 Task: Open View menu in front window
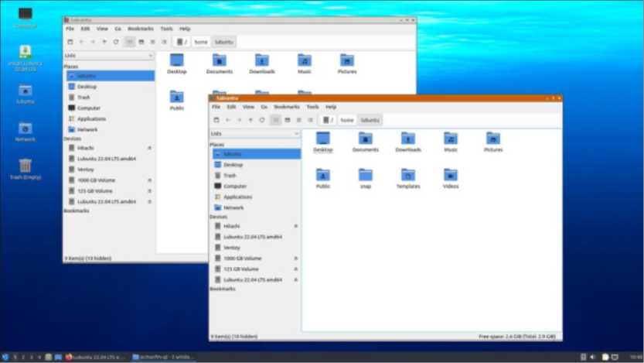pyautogui.click(x=248, y=107)
